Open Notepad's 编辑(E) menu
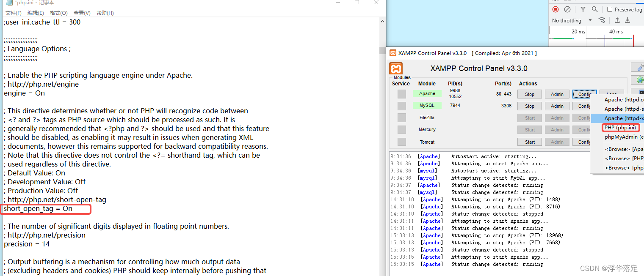 (x=36, y=13)
